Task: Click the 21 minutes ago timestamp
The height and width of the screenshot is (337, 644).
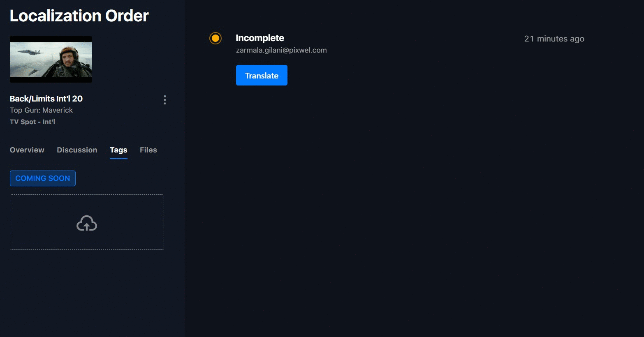Action: coord(554,39)
